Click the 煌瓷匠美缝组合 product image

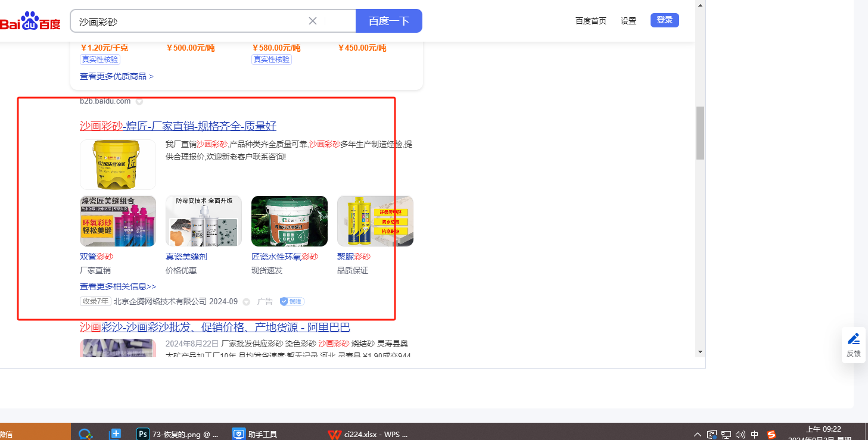pos(118,221)
